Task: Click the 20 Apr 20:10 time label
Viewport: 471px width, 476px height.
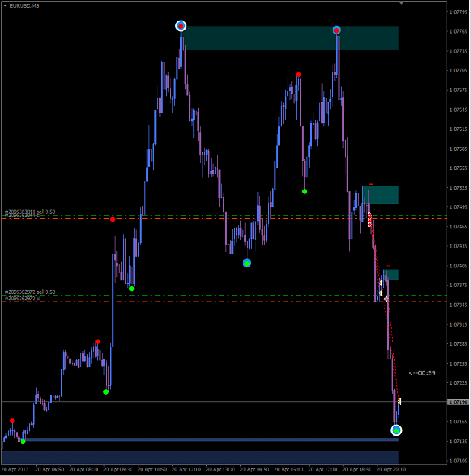Action: coord(391,470)
